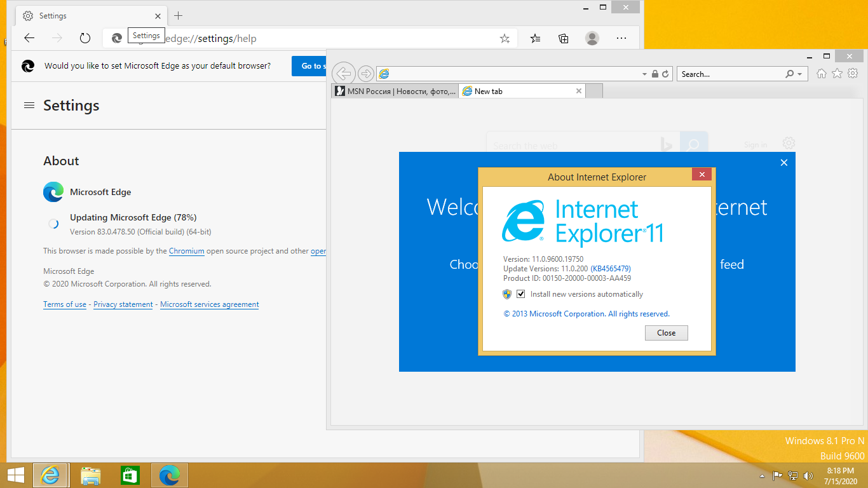Add this page to Edge favorites star

(x=505, y=39)
